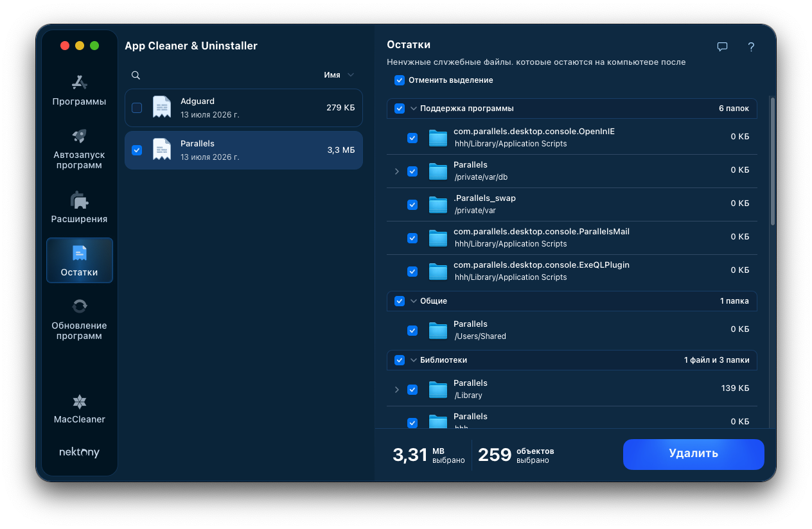812x529 pixels.
Task: Open Автозапуск программ rocket icon
Action: pos(80,135)
